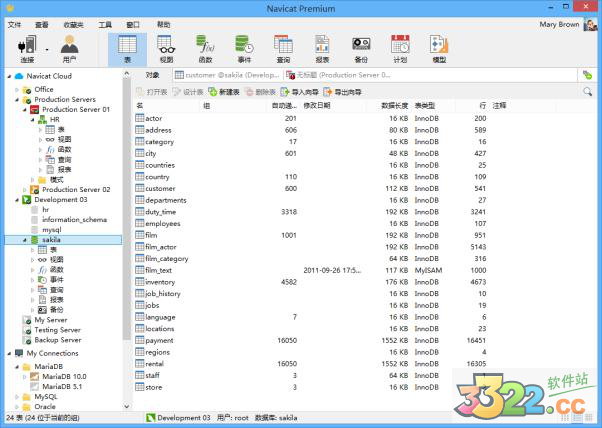Screen dimensions: 602x428
Task: Select the information_schema database
Action: point(74,220)
